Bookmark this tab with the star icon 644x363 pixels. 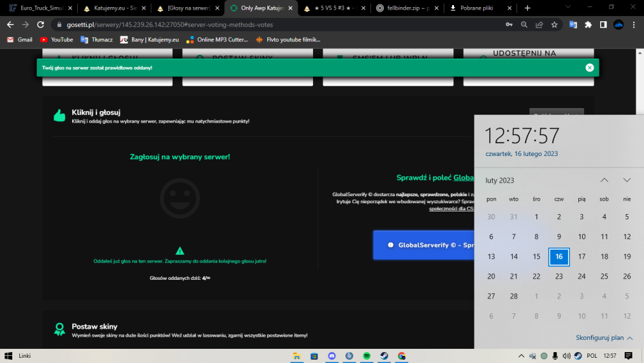[554, 25]
